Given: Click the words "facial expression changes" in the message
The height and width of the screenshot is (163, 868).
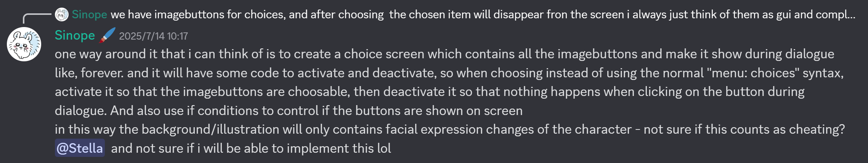Looking at the screenshot, I should pyautogui.click(x=434, y=129).
